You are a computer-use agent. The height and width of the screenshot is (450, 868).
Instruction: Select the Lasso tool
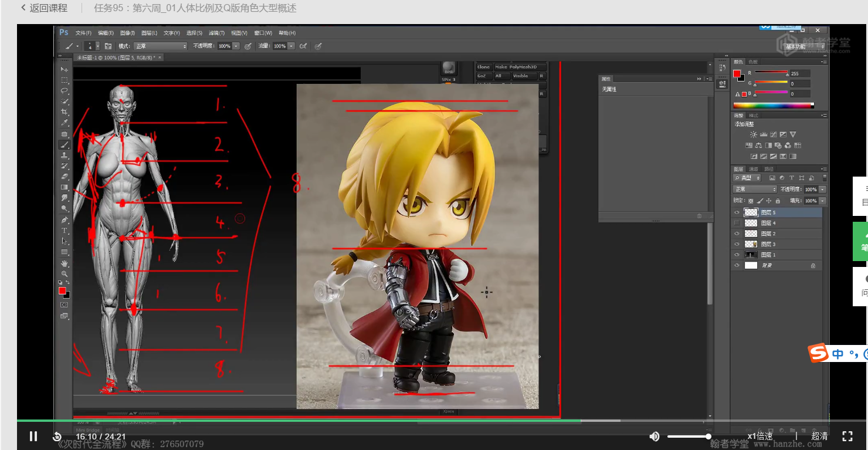65,91
